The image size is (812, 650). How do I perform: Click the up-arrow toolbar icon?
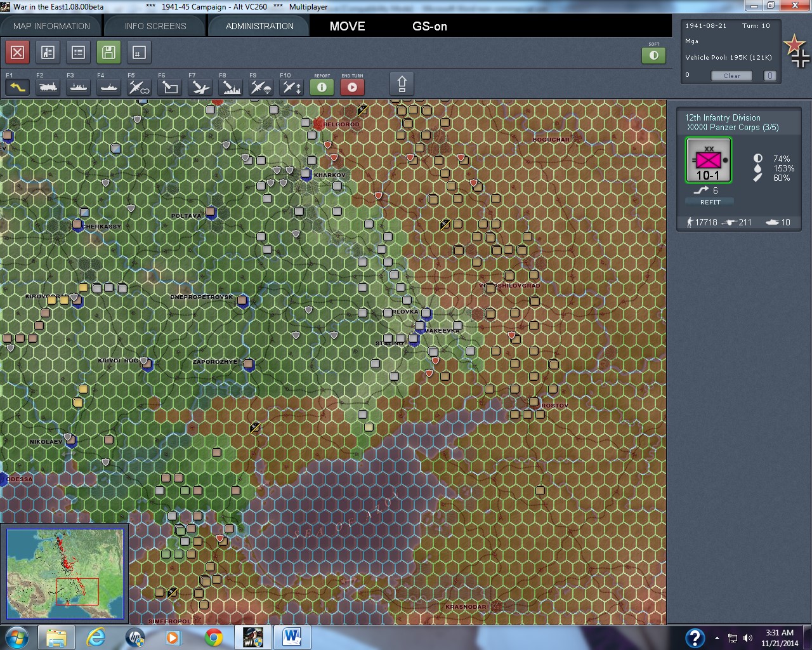point(402,84)
